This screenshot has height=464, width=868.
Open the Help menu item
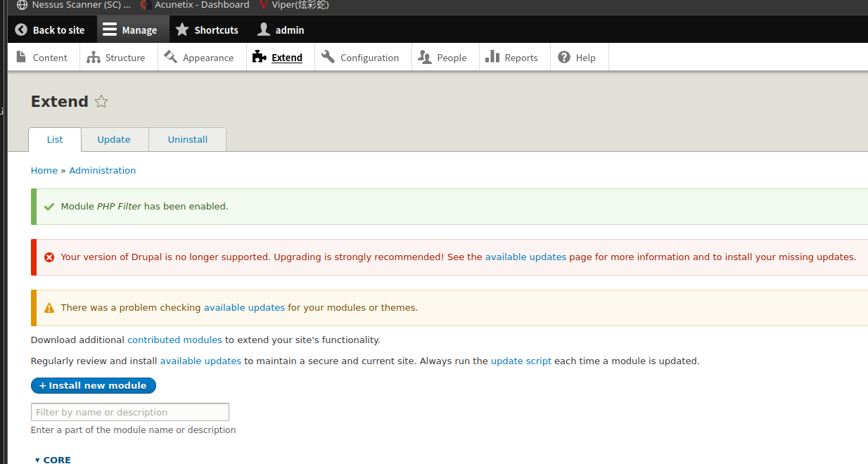(586, 58)
